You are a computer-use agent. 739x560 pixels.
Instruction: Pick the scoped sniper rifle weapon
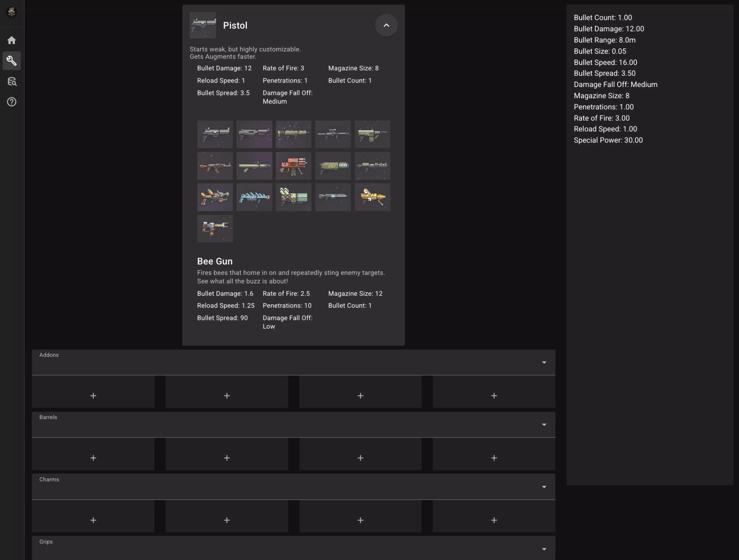tap(333, 134)
